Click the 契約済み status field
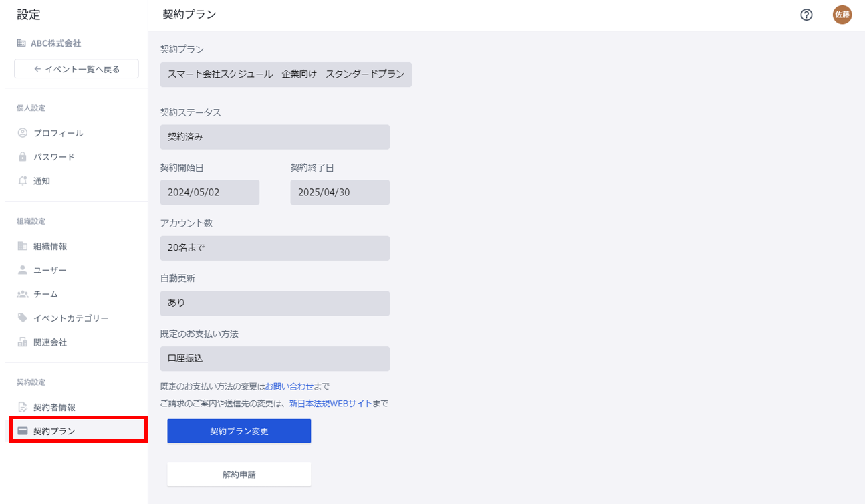 (275, 137)
